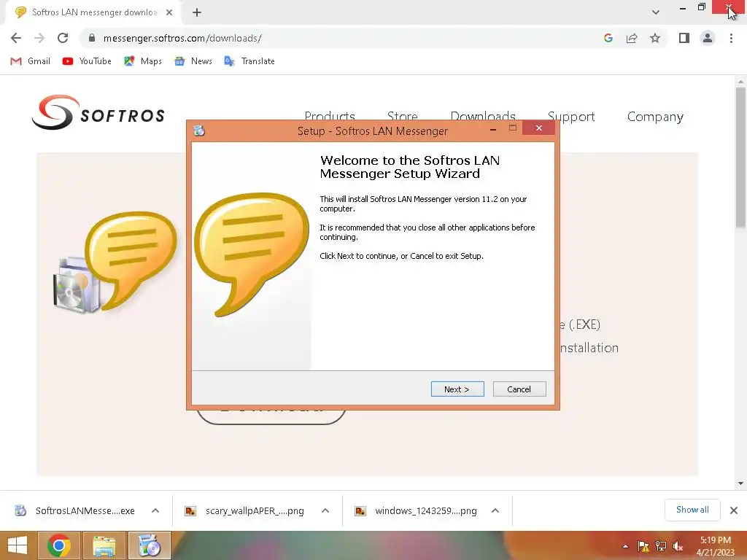The image size is (747, 560).
Task: Open SoftrosLANMesse....exe download
Action: [x=76, y=510]
